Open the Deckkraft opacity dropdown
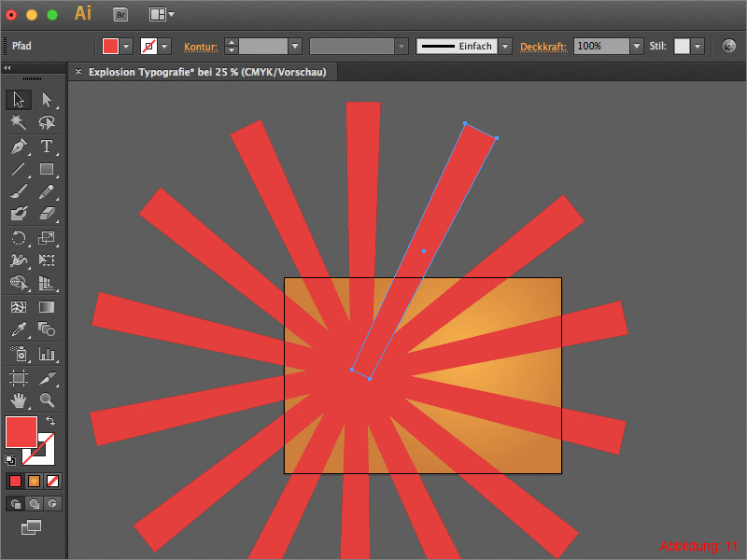747x560 pixels. click(x=637, y=45)
